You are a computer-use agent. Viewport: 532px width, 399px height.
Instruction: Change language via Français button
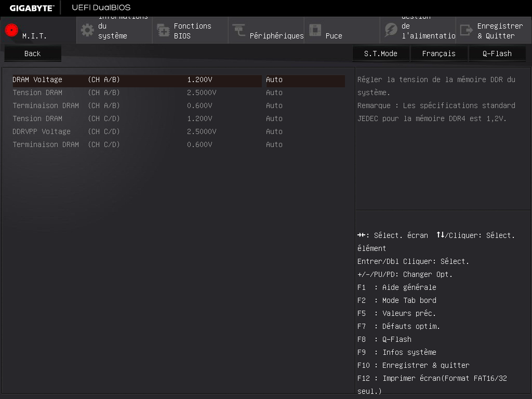tap(438, 54)
